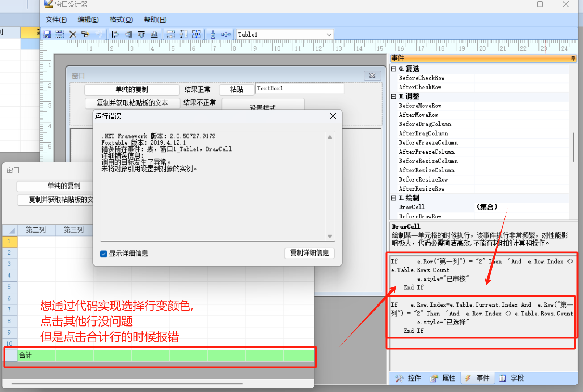Click the error dialog scroll-up arrow
The width and height of the screenshot is (583, 392).
[x=330, y=137]
